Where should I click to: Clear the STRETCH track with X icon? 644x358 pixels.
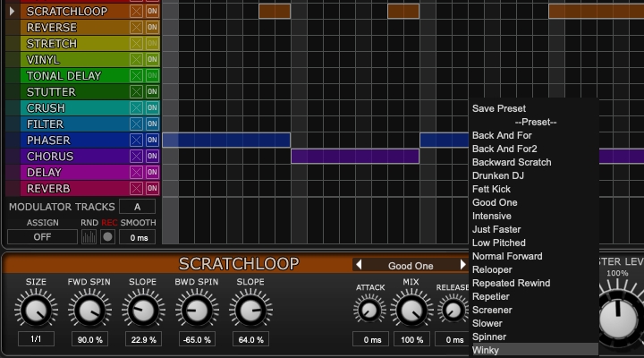tap(136, 43)
